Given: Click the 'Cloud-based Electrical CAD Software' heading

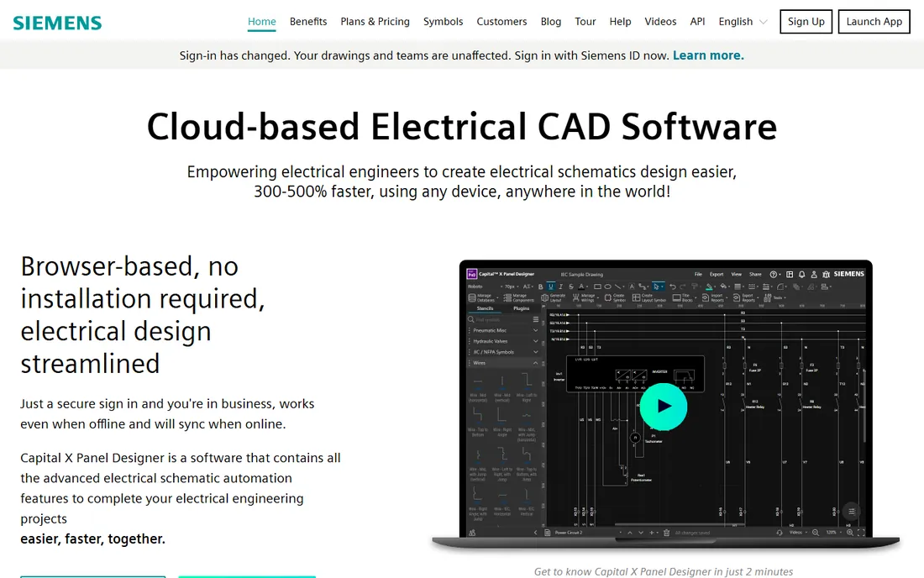Looking at the screenshot, I should [462, 127].
